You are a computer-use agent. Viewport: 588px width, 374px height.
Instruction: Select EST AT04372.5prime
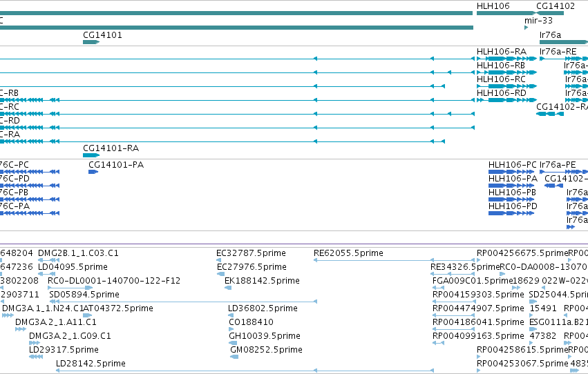[87, 315]
